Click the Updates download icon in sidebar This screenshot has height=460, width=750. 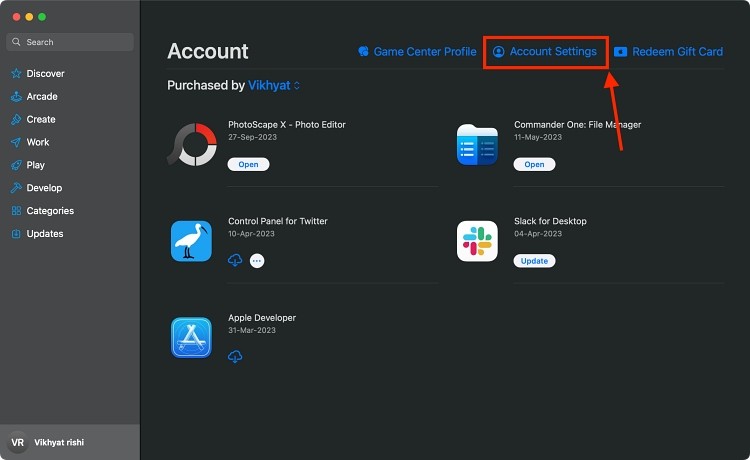tap(16, 234)
